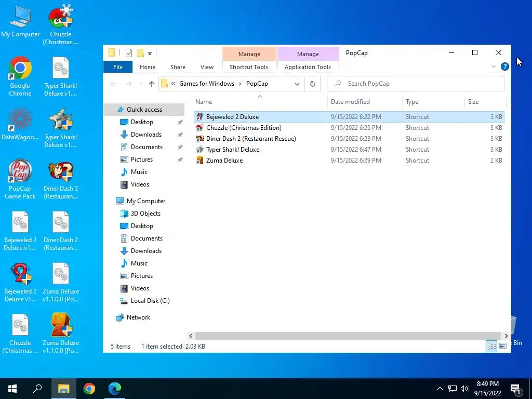
Task: Click in the Search PopCap field
Action: click(x=415, y=84)
